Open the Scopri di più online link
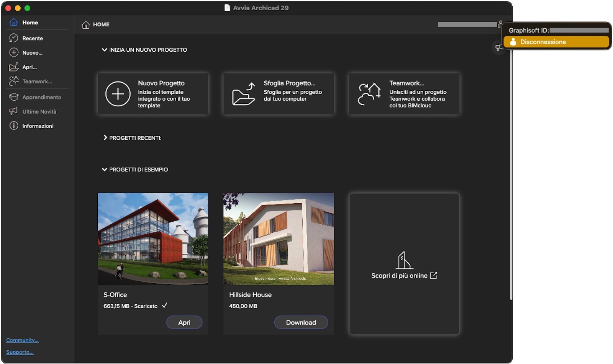The image size is (613, 364). [x=404, y=276]
